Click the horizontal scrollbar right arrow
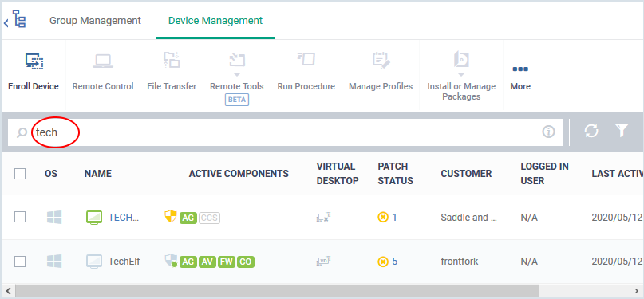The width and height of the screenshot is (644, 299). 636,291
